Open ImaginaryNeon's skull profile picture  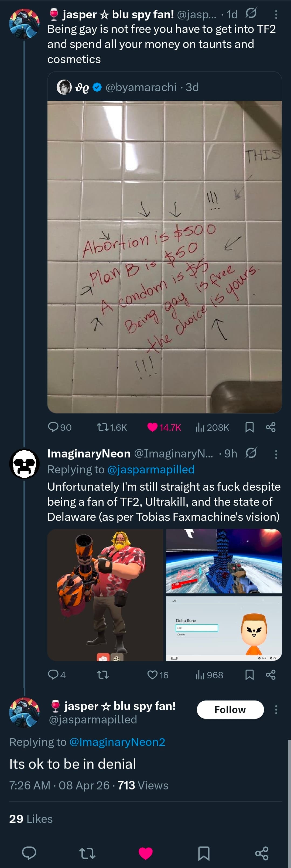point(24,464)
